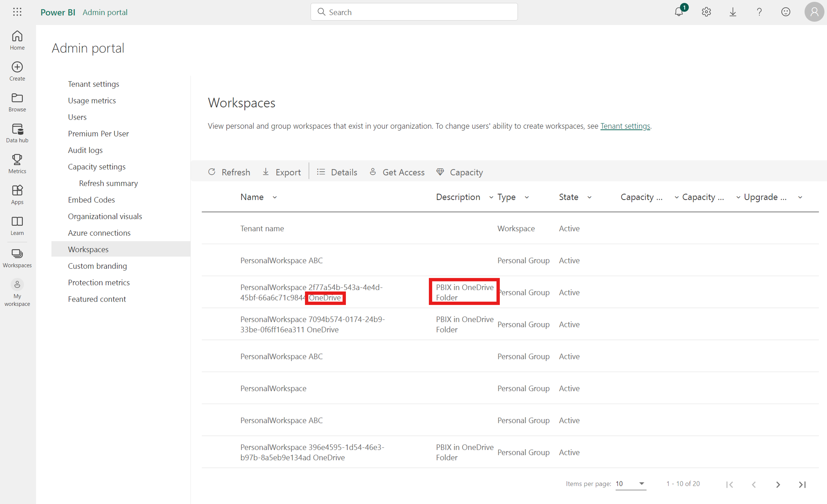The height and width of the screenshot is (504, 827).
Task: Select Audit logs in admin menu
Action: (x=85, y=150)
